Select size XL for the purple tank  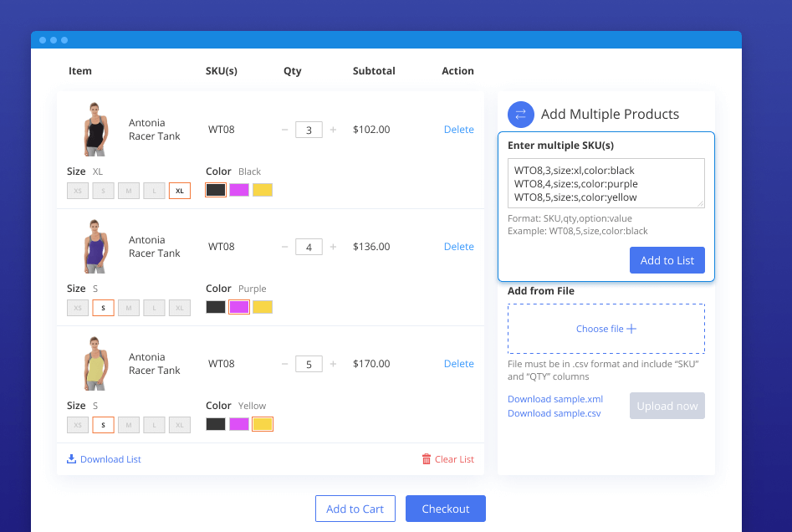180,307
